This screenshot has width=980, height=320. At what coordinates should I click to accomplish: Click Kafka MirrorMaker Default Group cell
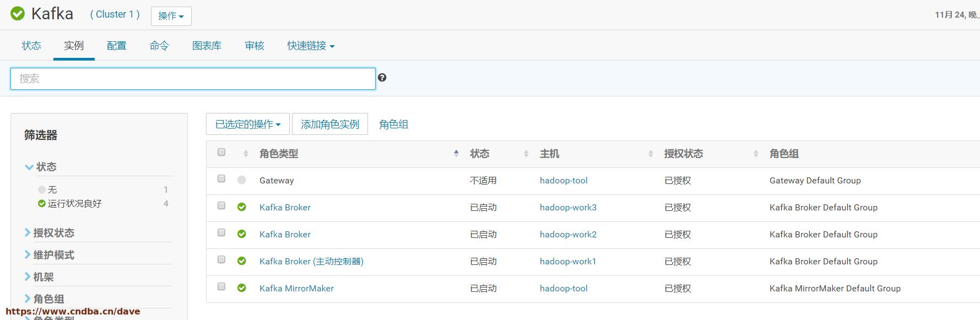click(835, 289)
